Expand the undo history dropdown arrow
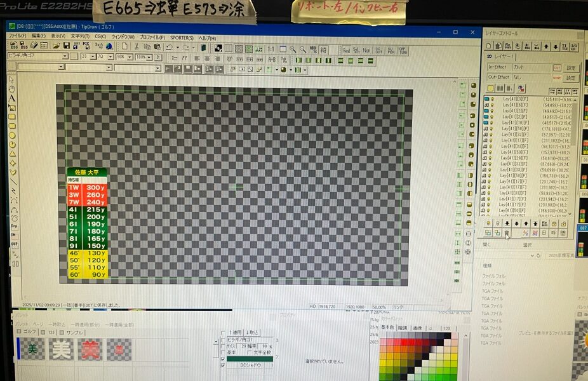 tap(177, 46)
